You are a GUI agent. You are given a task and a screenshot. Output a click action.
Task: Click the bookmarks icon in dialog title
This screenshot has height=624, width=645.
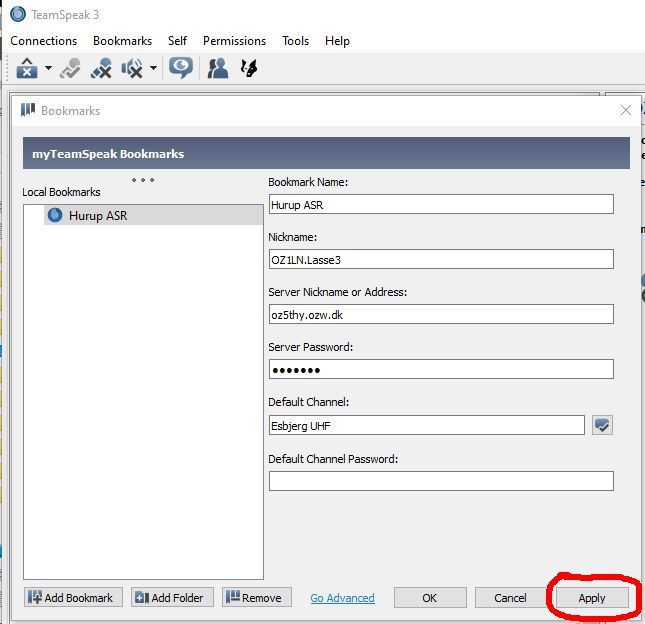click(x=28, y=110)
